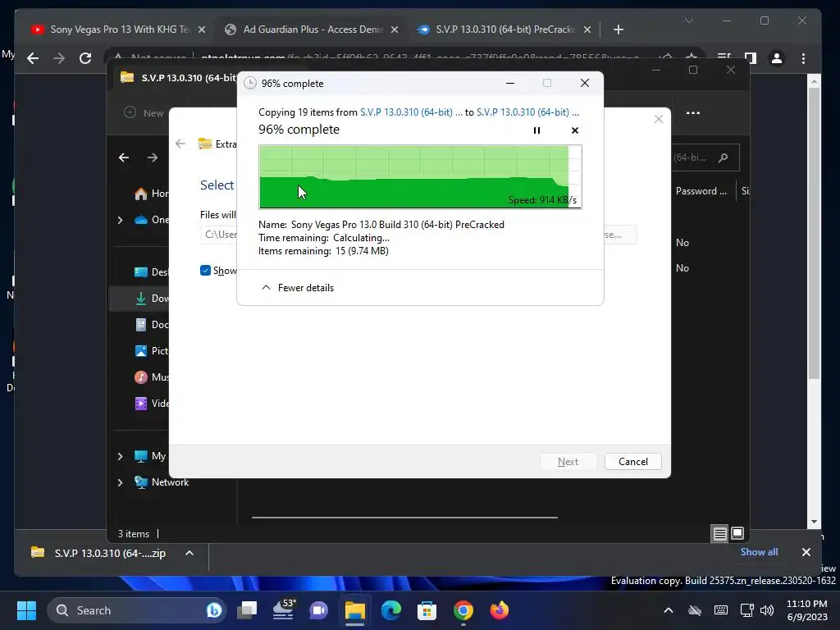Screen dimensions: 840x630
Task: Go back in Chrome browser
Action: pos(33,58)
